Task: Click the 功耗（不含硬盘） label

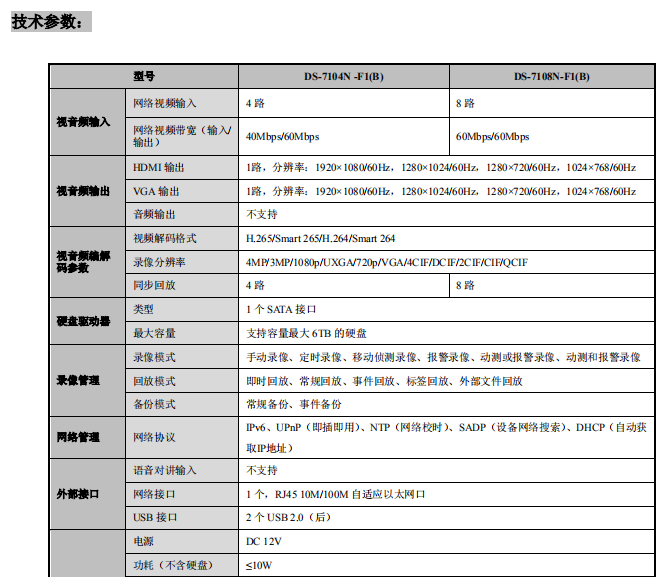Action: (173, 565)
